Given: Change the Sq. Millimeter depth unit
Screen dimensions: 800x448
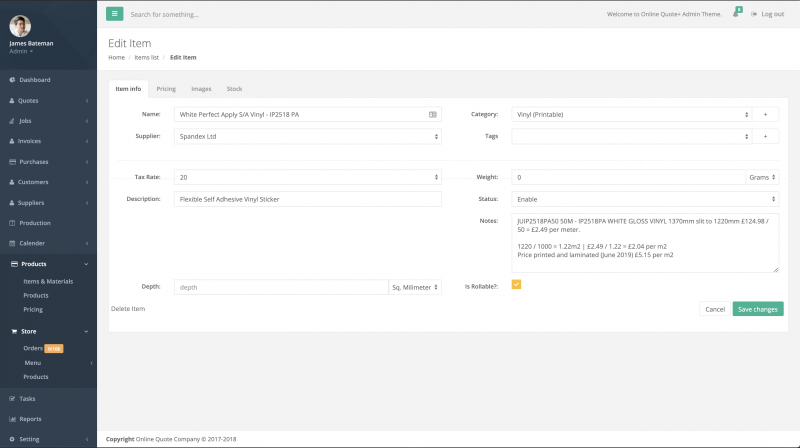Looking at the screenshot, I should (414, 287).
